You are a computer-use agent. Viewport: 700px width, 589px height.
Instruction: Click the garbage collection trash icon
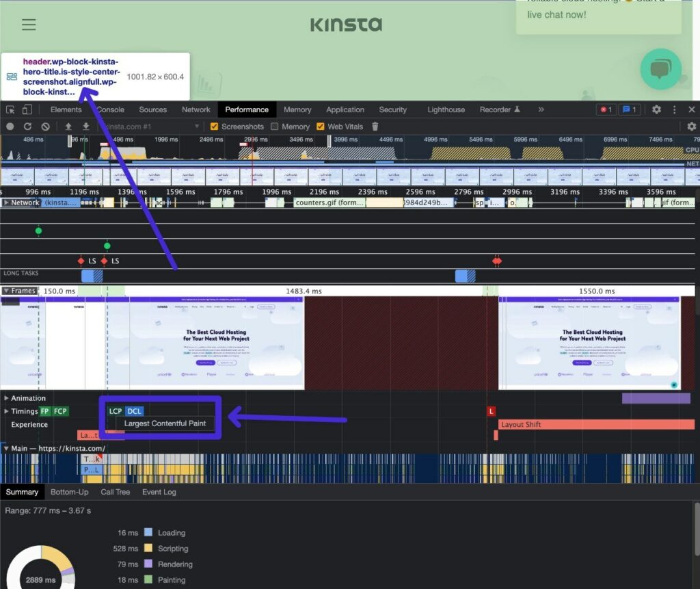click(375, 127)
